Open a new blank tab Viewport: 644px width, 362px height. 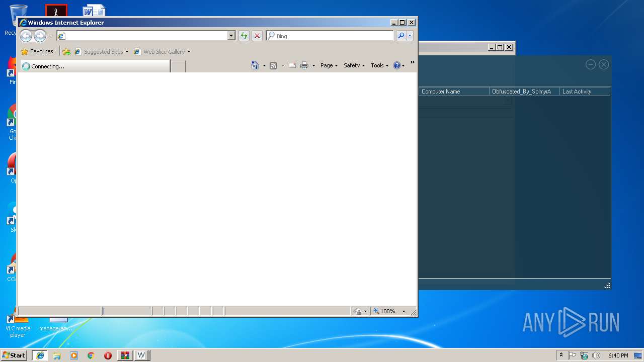click(x=179, y=66)
